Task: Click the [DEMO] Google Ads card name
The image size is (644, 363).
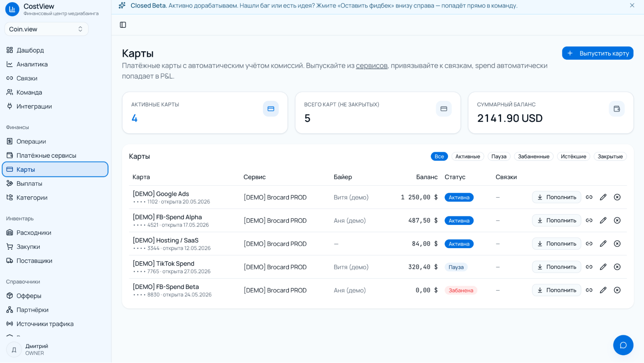Action: pyautogui.click(x=161, y=194)
